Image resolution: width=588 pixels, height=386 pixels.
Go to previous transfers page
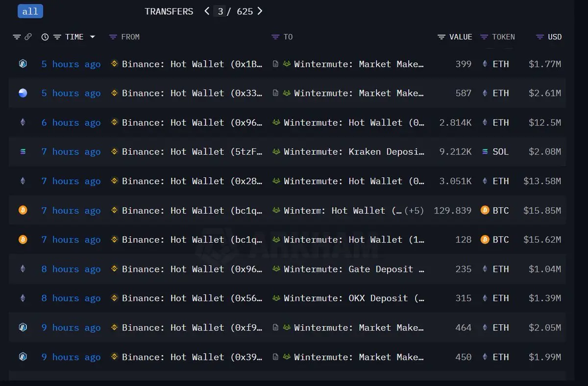click(207, 11)
